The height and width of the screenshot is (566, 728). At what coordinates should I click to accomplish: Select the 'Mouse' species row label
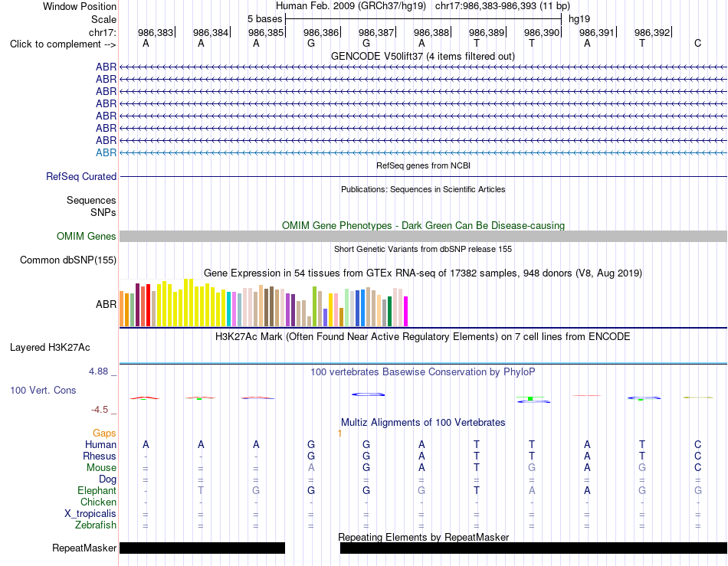[x=101, y=468]
